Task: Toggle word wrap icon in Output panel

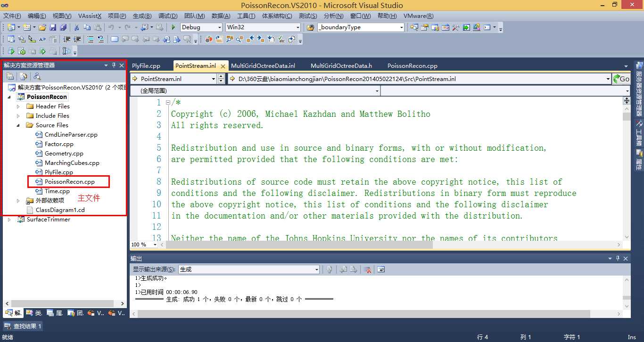Action: pyautogui.click(x=381, y=269)
